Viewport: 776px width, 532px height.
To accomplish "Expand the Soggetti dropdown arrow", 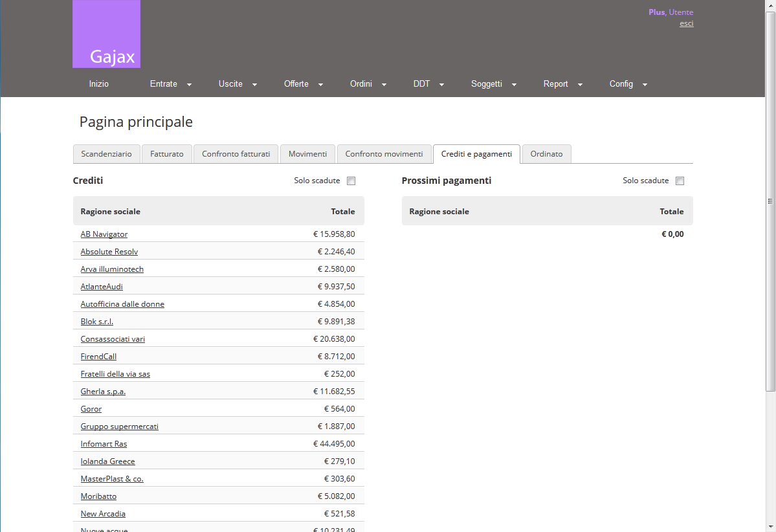I will pos(514,85).
